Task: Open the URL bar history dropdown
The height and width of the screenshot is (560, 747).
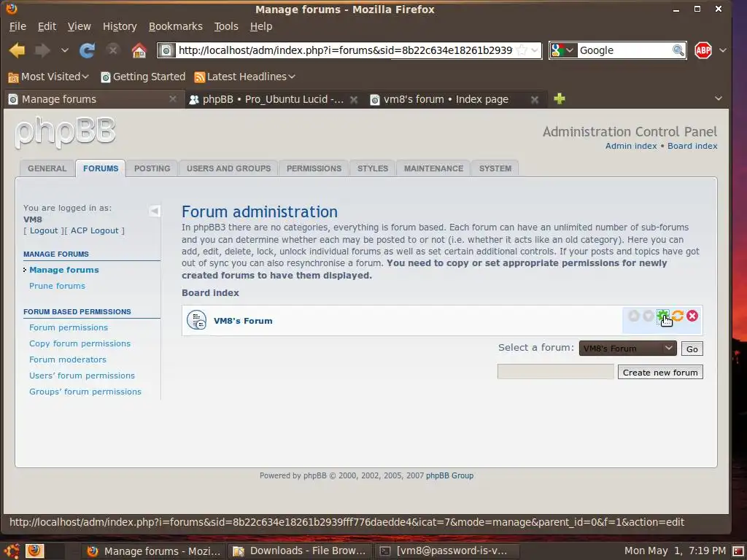Action: tap(535, 50)
